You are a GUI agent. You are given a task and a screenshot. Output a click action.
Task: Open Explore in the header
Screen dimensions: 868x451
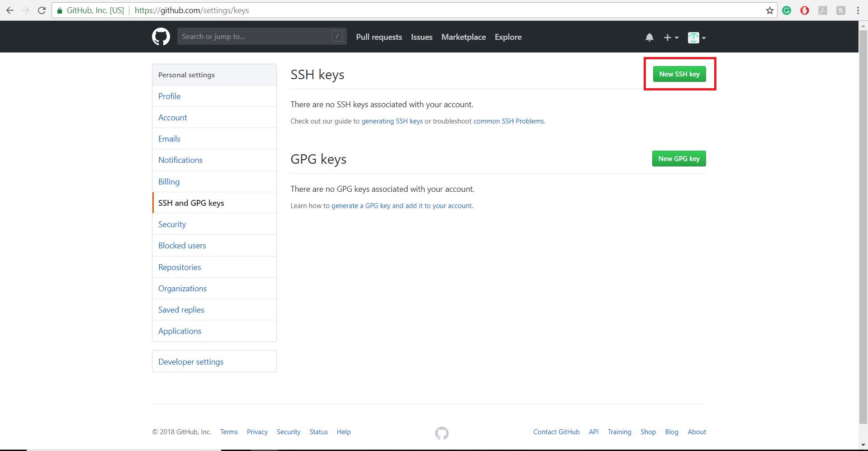(x=508, y=37)
